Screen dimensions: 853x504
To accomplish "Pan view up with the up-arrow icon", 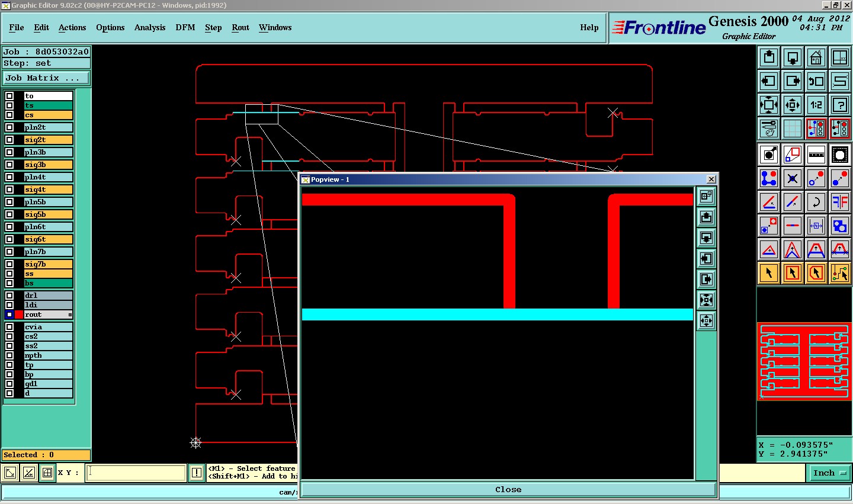I will pos(769,57).
